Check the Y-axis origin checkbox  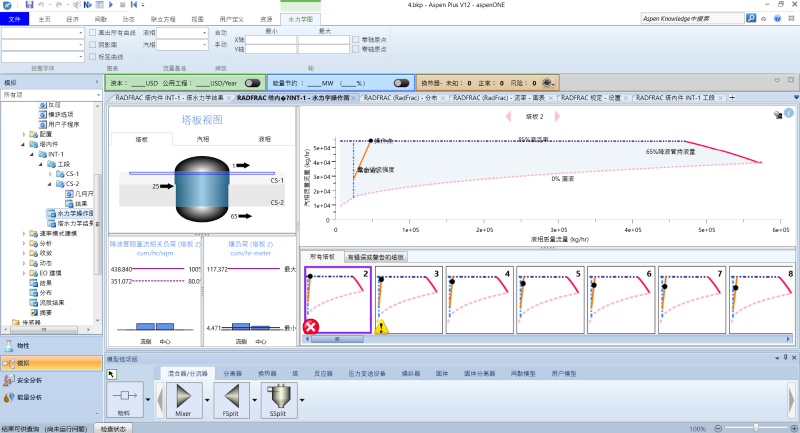click(356, 49)
